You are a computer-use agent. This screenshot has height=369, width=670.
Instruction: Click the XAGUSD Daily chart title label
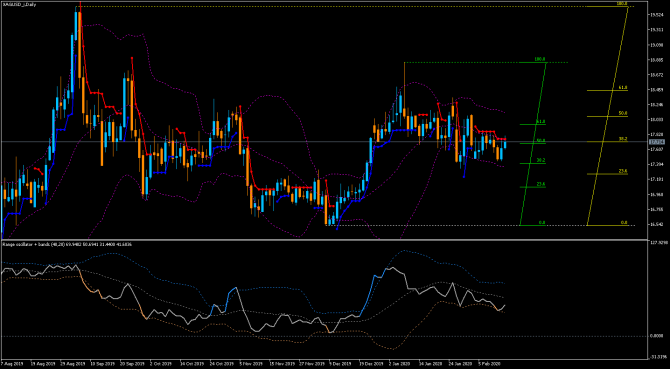point(19,4)
